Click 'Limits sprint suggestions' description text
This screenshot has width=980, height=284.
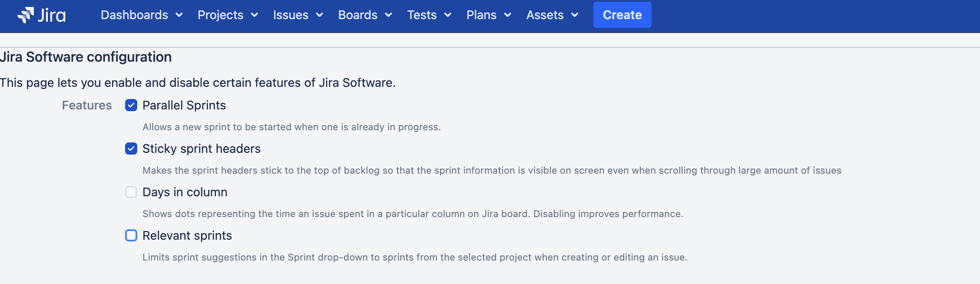click(x=415, y=257)
